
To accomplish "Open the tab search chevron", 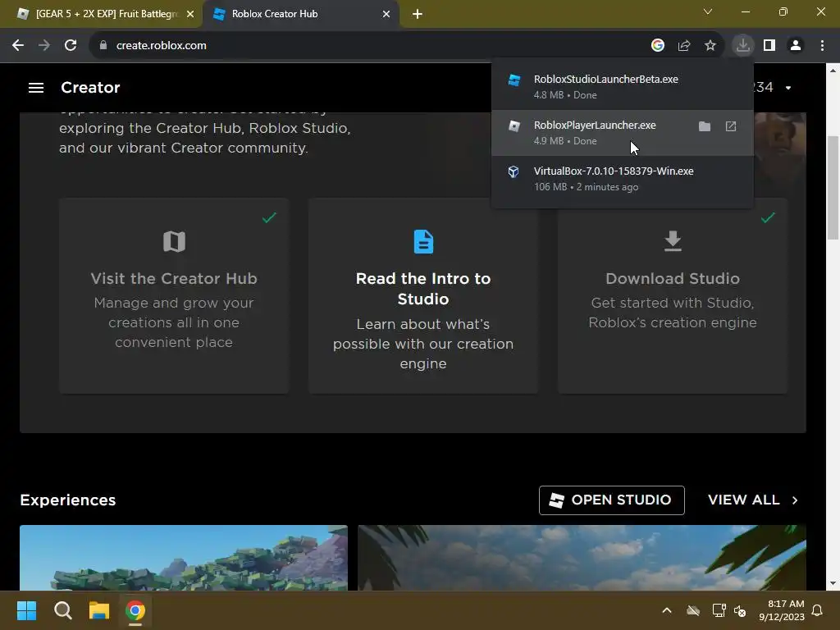I will 708,11.
